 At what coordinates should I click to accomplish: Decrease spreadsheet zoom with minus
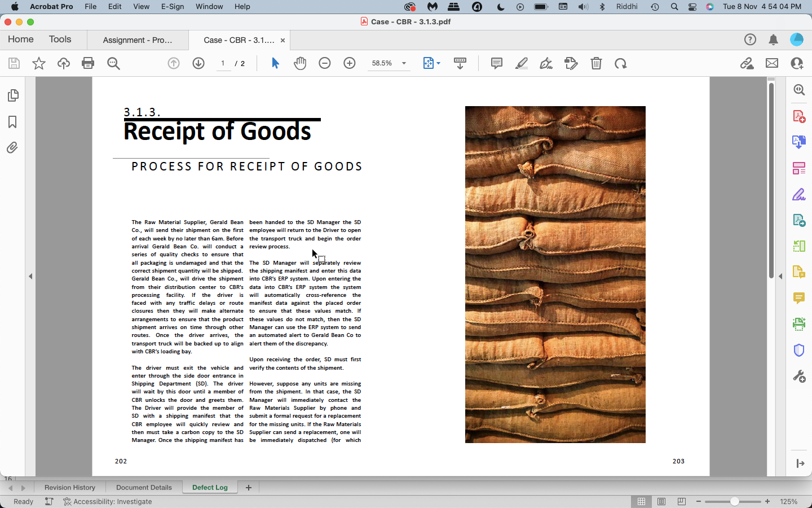699,502
